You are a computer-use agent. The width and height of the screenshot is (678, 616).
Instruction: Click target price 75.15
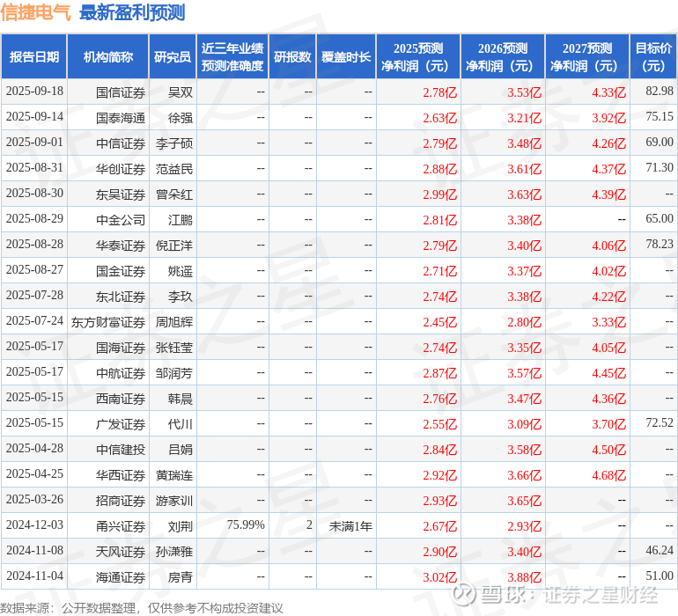click(x=660, y=117)
